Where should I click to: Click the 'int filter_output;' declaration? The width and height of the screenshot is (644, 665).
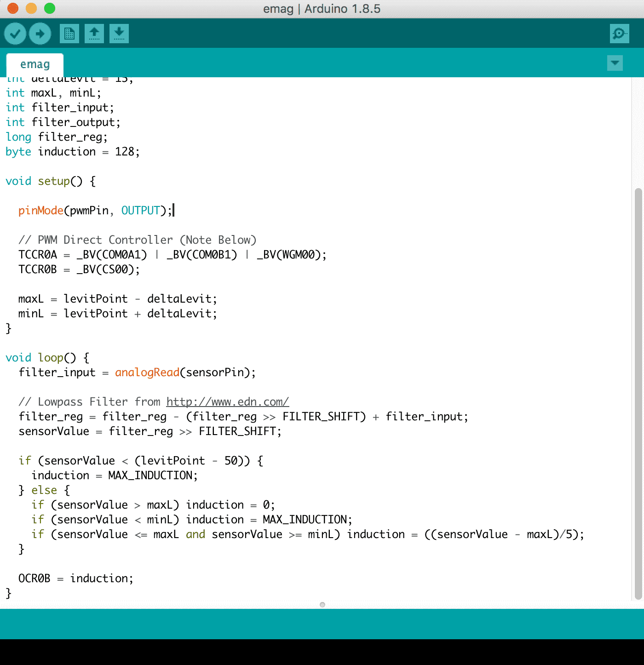(63, 122)
